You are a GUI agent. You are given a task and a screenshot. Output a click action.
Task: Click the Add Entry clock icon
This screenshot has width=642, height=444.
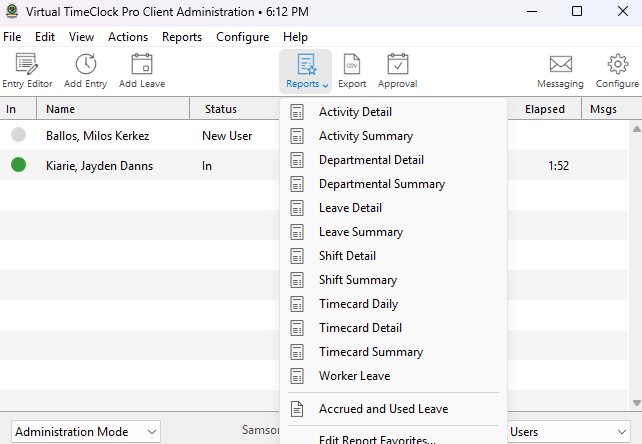(86, 64)
